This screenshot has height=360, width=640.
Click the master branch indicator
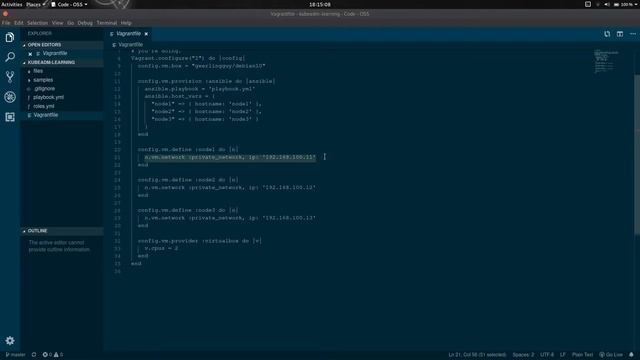(x=15, y=355)
